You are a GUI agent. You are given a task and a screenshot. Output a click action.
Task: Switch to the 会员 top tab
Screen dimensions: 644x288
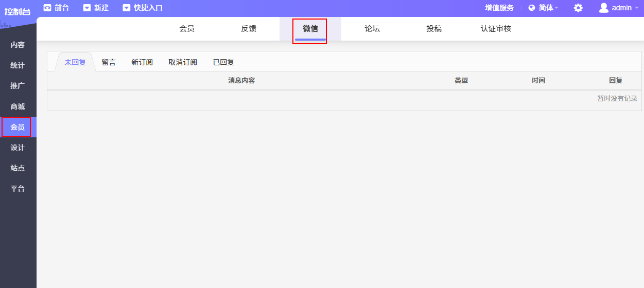pyautogui.click(x=187, y=29)
